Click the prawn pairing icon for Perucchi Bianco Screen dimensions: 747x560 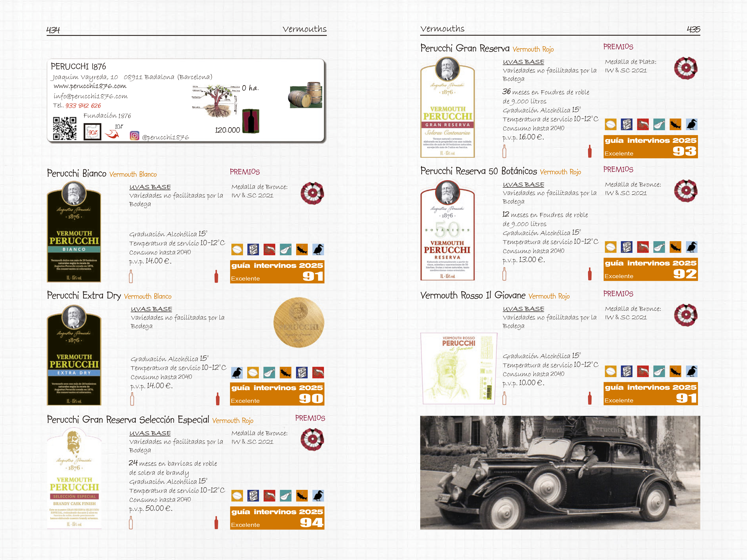tap(269, 249)
